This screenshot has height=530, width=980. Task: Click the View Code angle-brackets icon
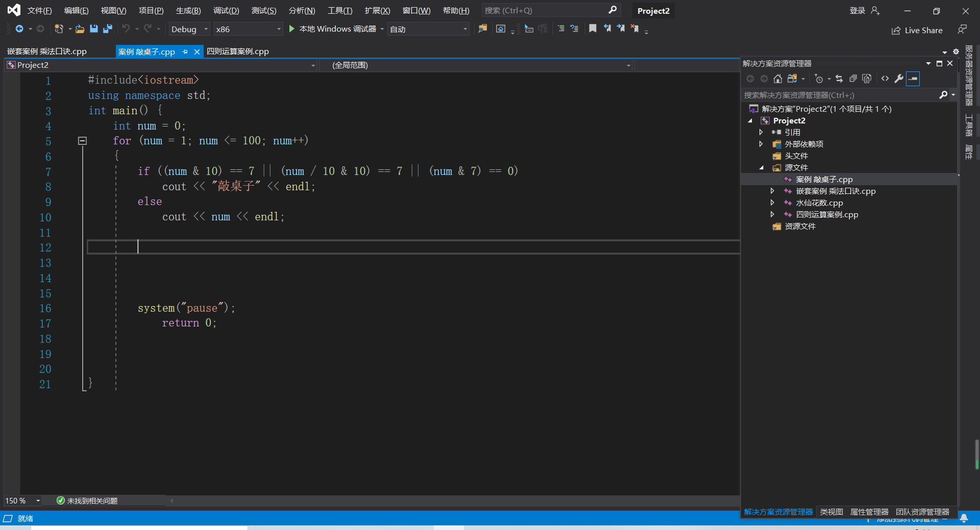click(885, 79)
